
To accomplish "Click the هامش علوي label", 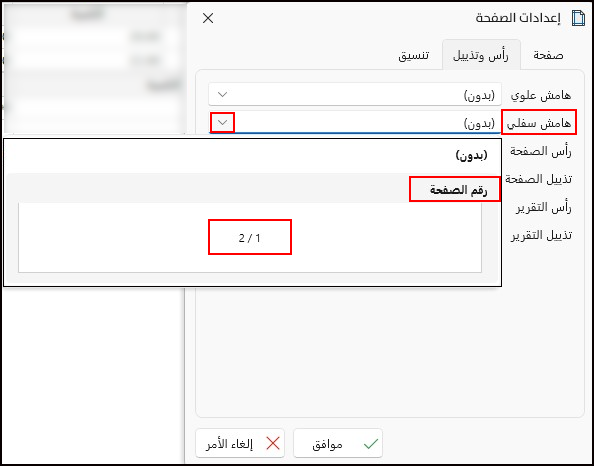I will 541,95.
